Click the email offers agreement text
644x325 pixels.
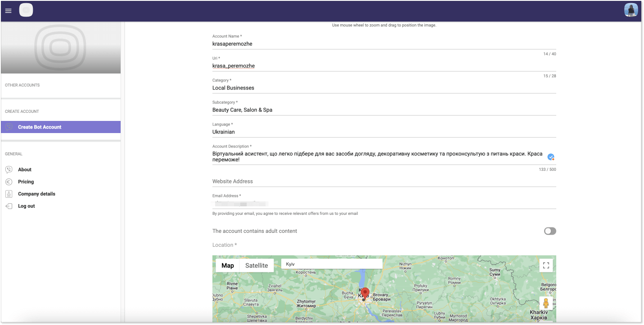pos(285,214)
